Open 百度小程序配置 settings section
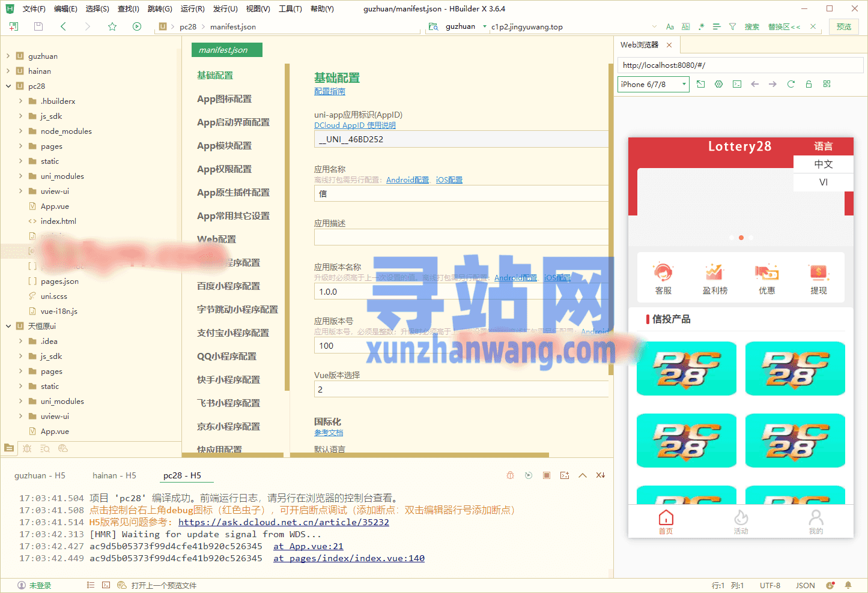868x593 pixels. pos(228,286)
